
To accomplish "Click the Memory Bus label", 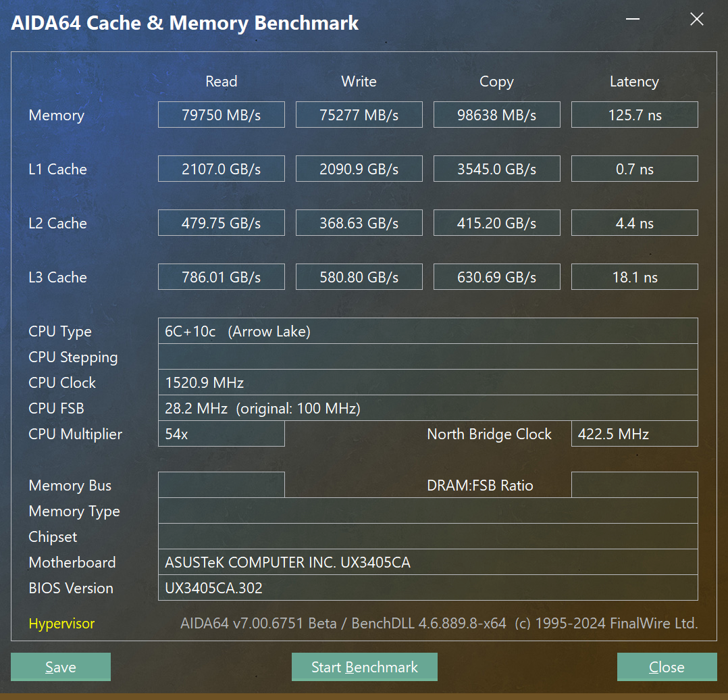I will (70, 485).
